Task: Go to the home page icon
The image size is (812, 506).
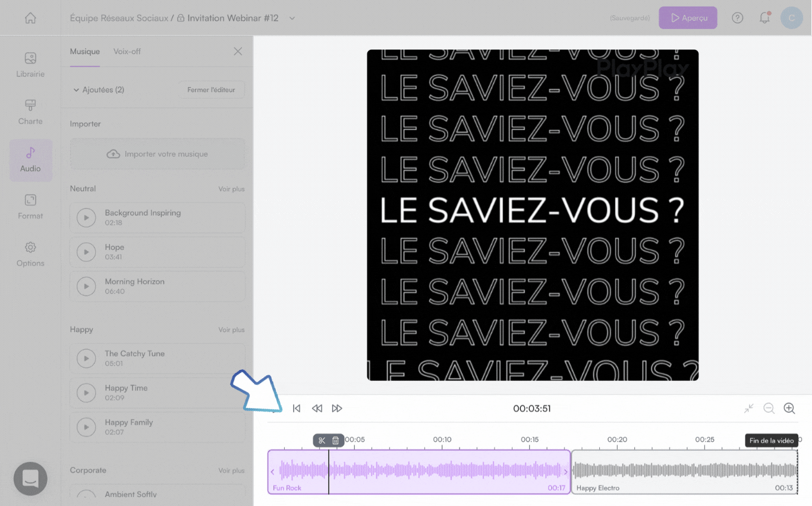Action: (x=30, y=18)
